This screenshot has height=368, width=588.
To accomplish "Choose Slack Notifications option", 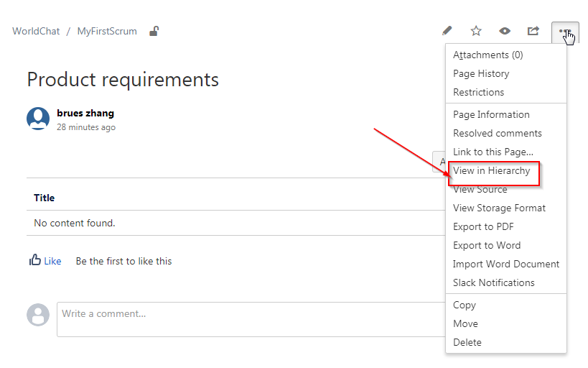I will [494, 282].
